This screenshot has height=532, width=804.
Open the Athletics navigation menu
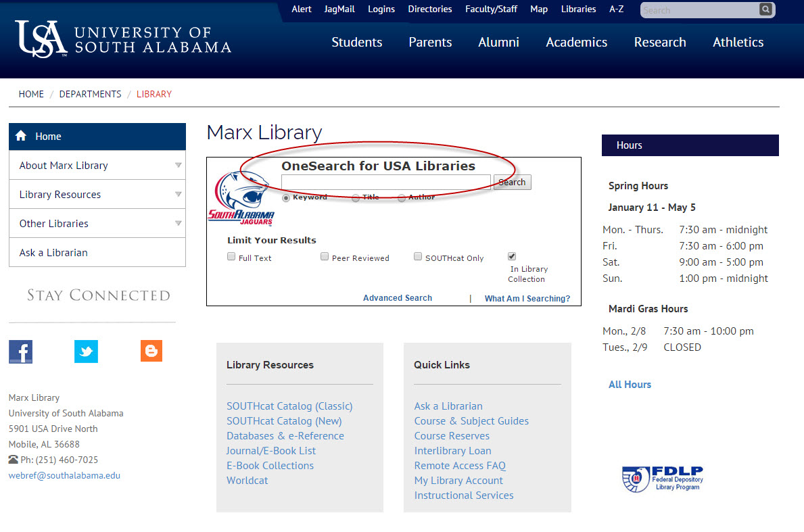[x=738, y=42]
